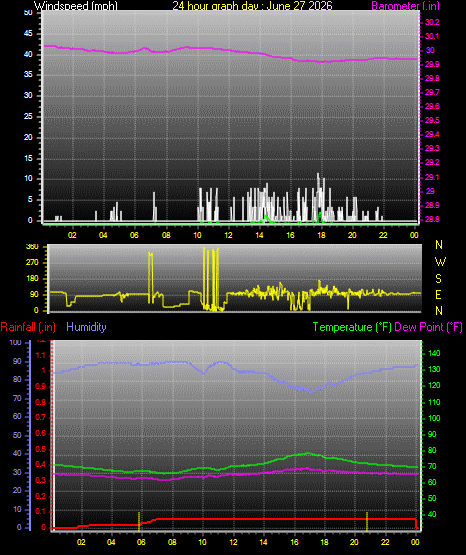Click the humidity dip near hour 17
466x555 pixels.
(x=311, y=391)
